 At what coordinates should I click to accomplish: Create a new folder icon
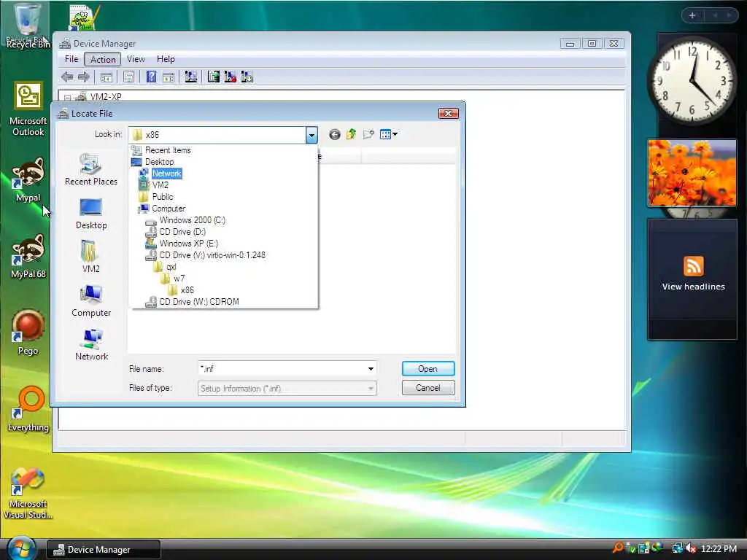(x=368, y=135)
